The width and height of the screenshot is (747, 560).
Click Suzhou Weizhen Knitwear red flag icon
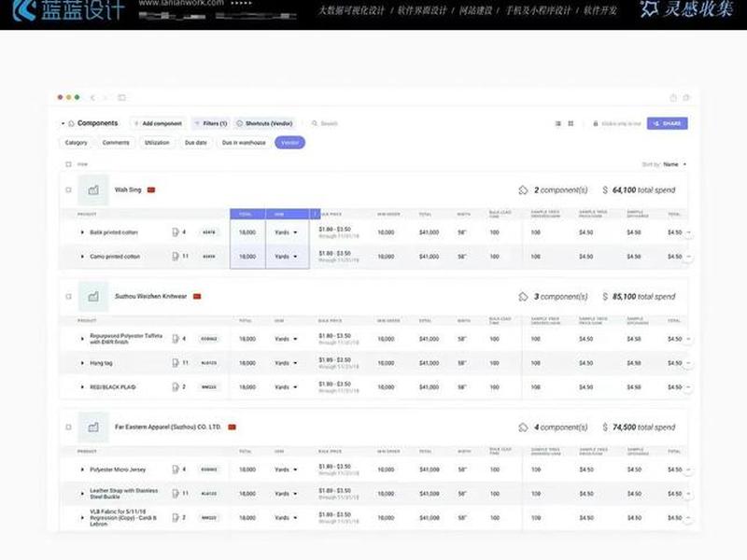(197, 296)
